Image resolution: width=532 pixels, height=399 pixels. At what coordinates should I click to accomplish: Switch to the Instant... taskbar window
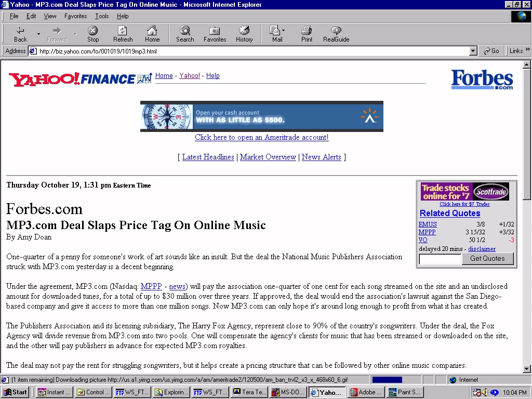(x=54, y=392)
